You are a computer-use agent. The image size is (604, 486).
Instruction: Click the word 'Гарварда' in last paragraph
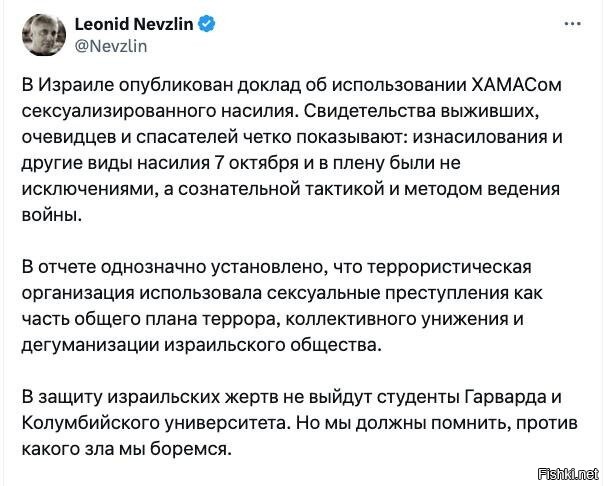[x=501, y=397]
